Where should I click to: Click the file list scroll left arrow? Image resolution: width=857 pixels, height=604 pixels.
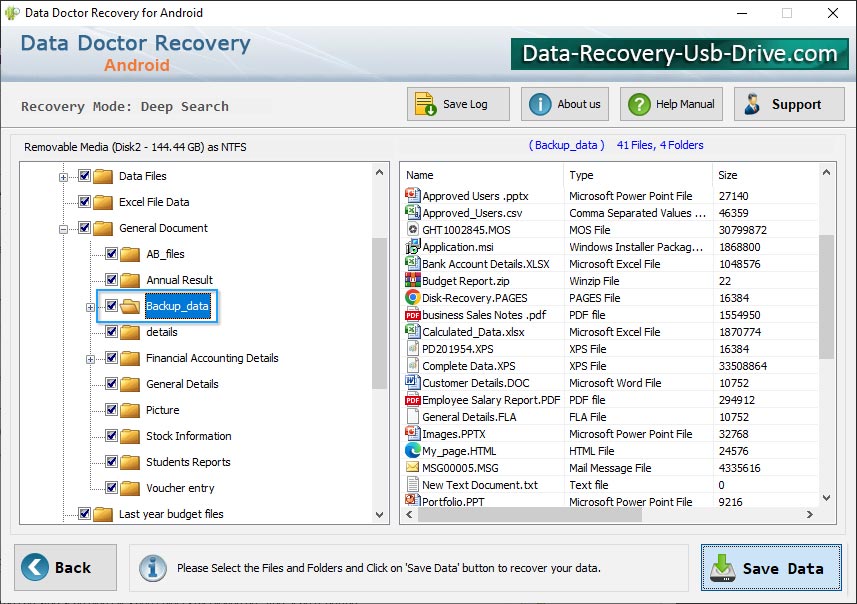click(x=410, y=514)
